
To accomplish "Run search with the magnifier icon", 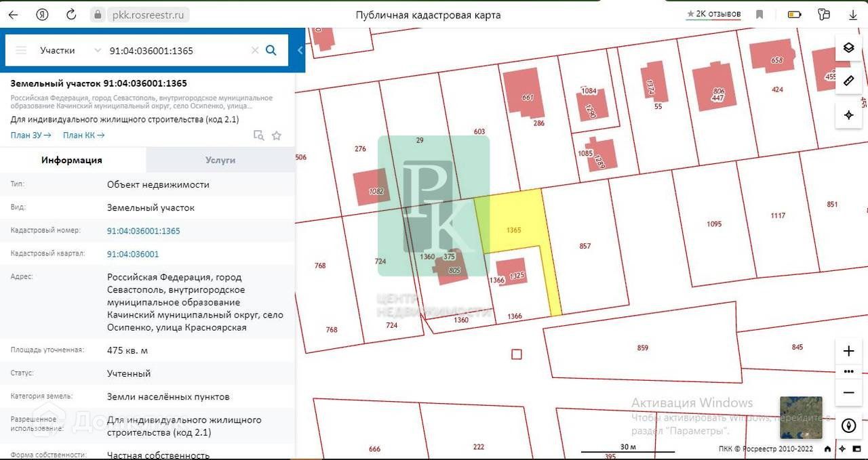I will tap(271, 50).
